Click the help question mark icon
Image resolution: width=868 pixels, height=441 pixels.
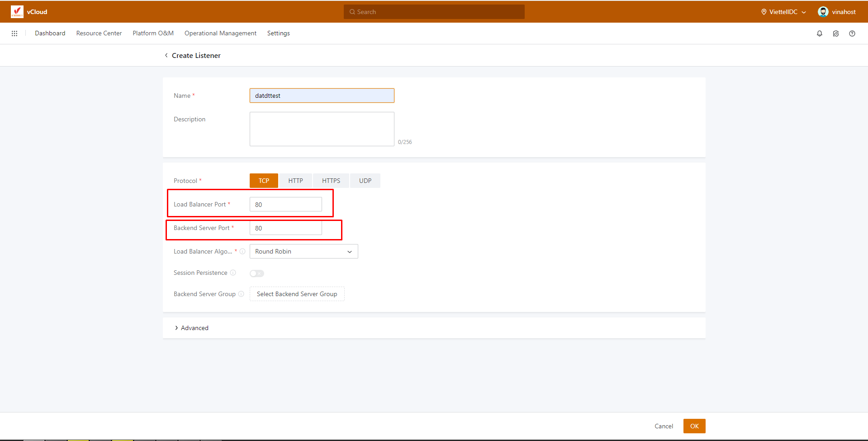[x=852, y=34]
